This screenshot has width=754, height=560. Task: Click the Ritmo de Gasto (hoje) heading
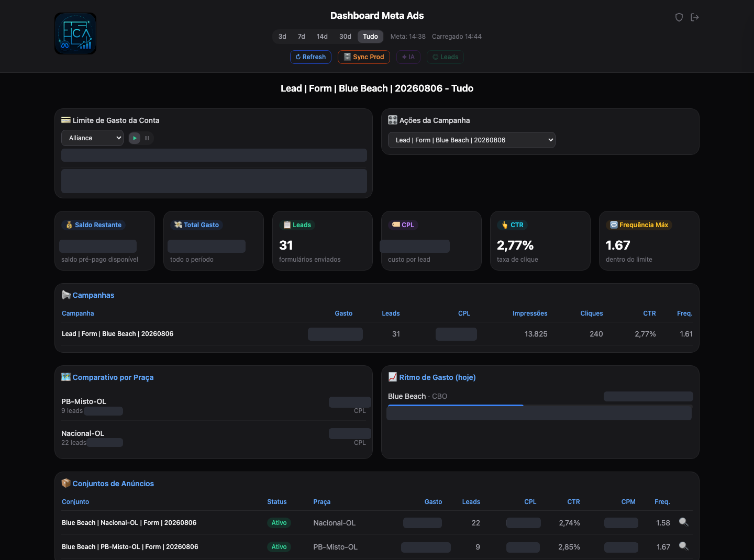click(432, 377)
